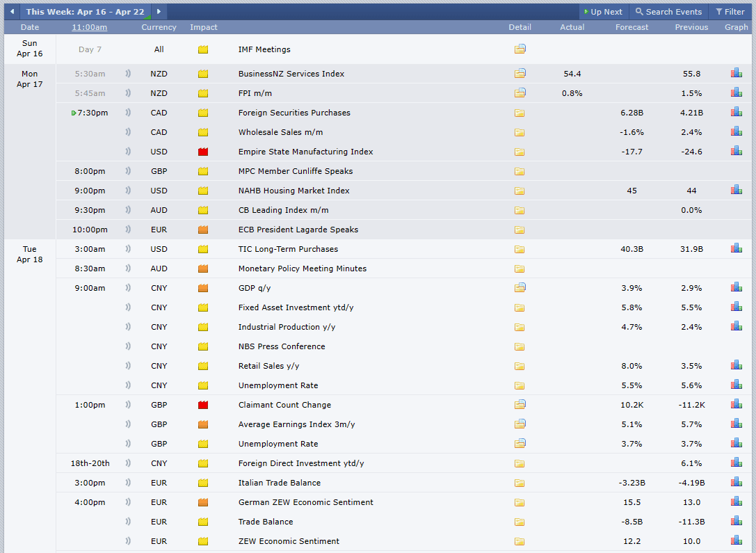The height and width of the screenshot is (553, 756).
Task: Open detail folder for Italian Trade Balance
Action: coord(520,483)
